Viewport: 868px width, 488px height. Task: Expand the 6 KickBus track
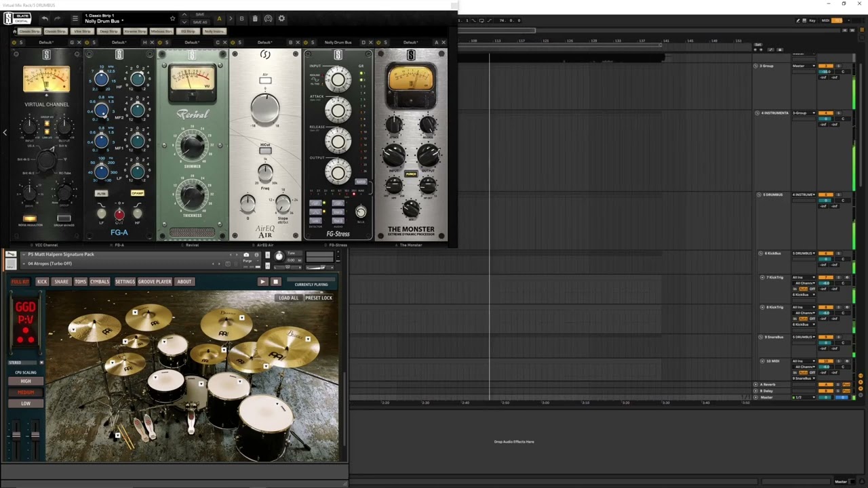coord(761,253)
